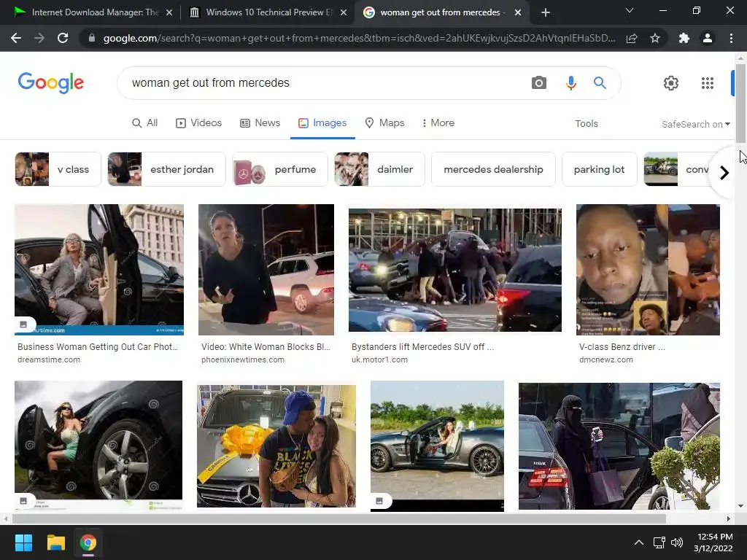Open woman in black niqab car image

(x=619, y=446)
